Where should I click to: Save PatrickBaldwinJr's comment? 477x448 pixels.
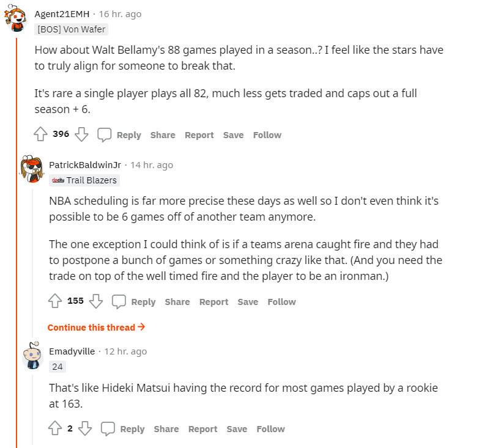248,302
